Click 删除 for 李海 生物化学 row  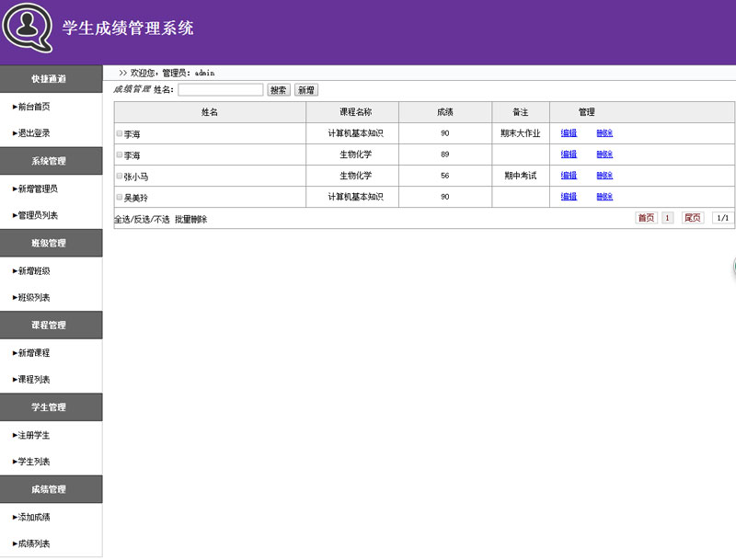(x=604, y=154)
